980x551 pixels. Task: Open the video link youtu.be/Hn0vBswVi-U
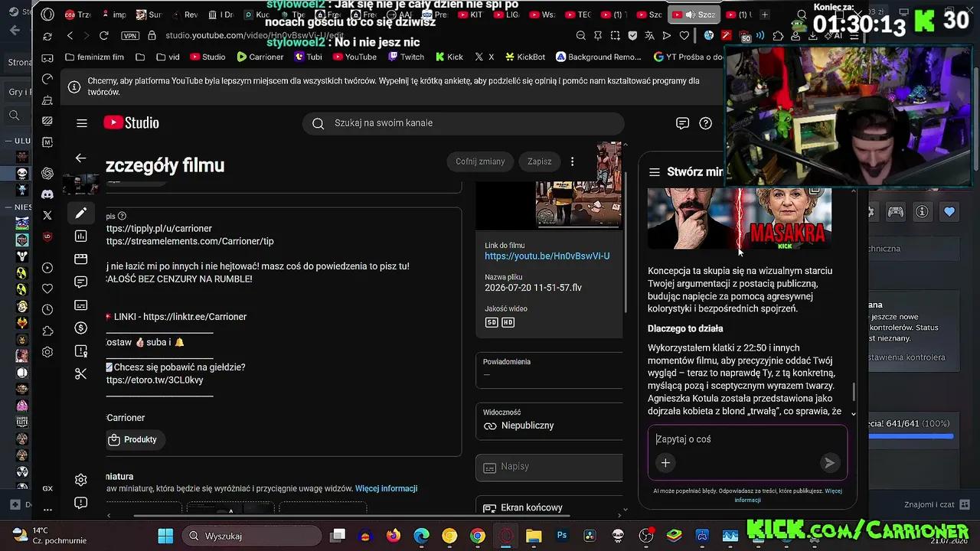(547, 256)
